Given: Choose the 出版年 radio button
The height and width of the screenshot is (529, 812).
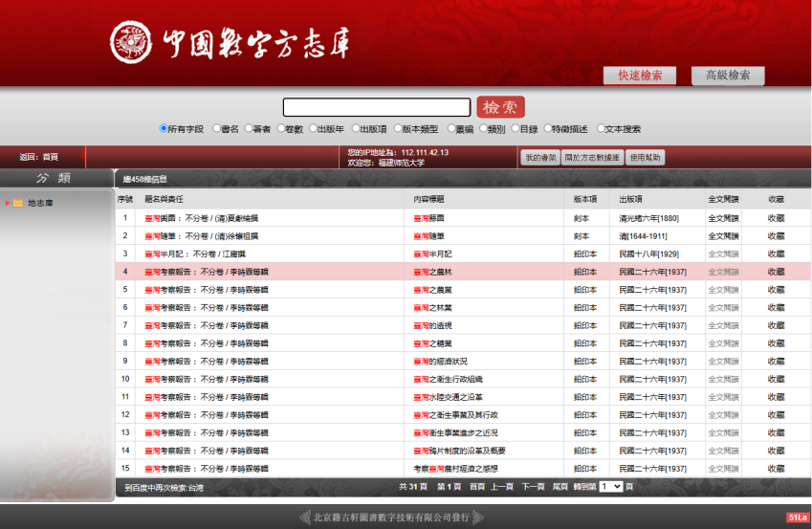Looking at the screenshot, I should (313, 128).
